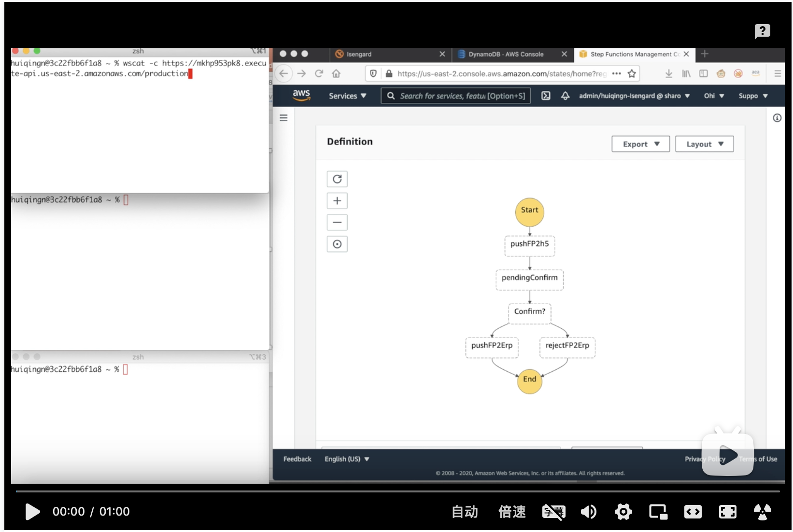Viewport: 793px width, 532px height.
Task: Click the site security padlock icon
Action: click(389, 73)
